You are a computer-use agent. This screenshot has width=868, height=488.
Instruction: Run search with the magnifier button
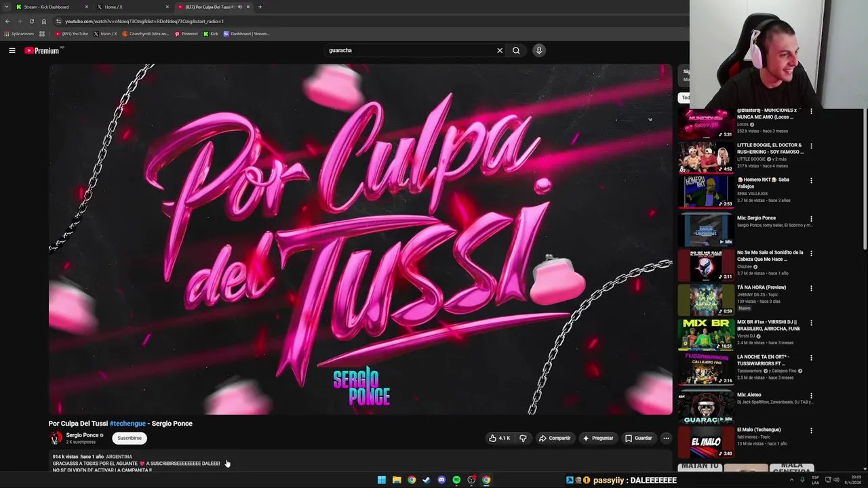pos(516,50)
